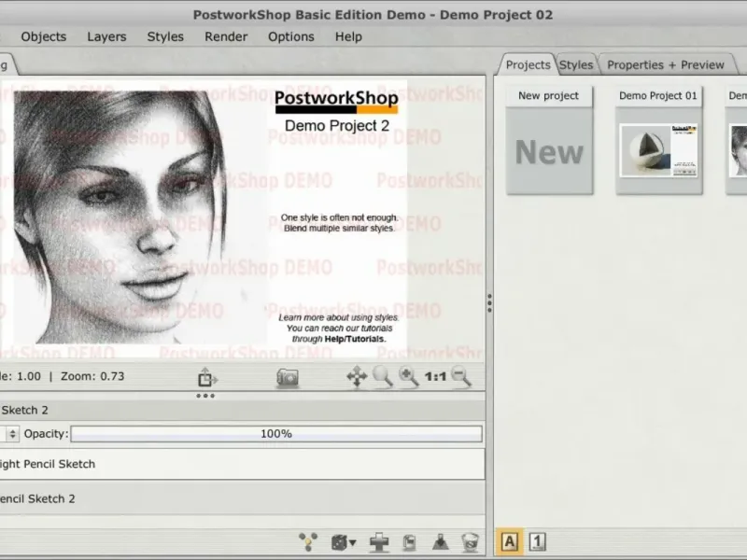This screenshot has width=747, height=560.
Task: Select the Pencil Sketch 2 style row
Action: (242, 498)
